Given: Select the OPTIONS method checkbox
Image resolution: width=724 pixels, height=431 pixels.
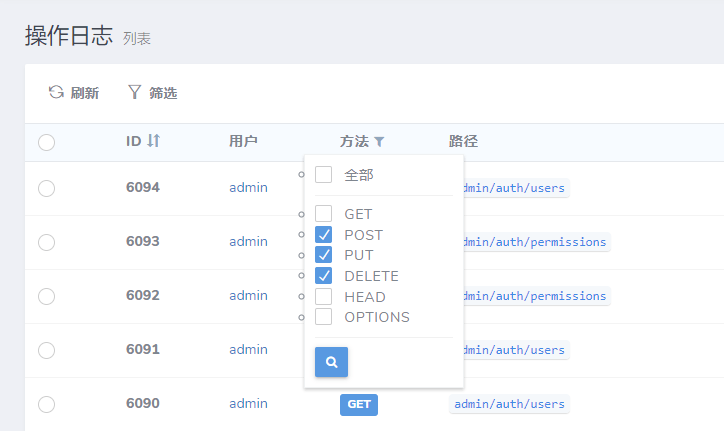Looking at the screenshot, I should tap(324, 317).
